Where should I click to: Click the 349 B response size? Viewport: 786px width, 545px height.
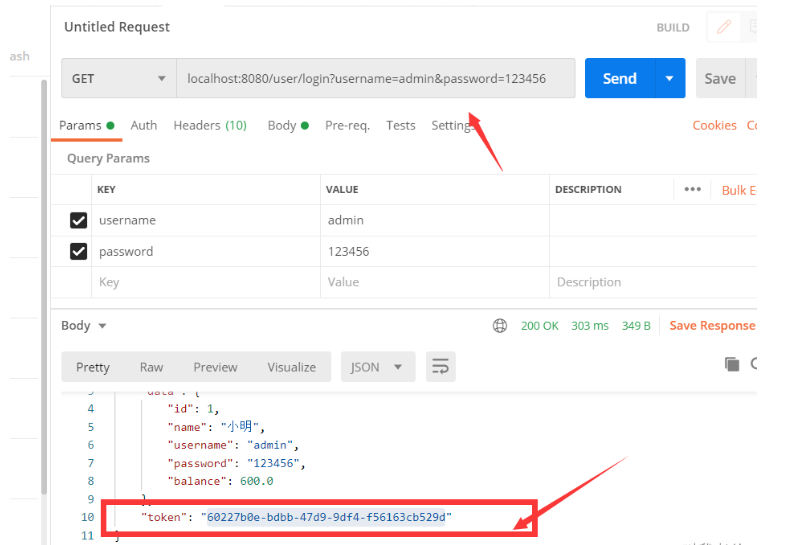click(x=636, y=326)
